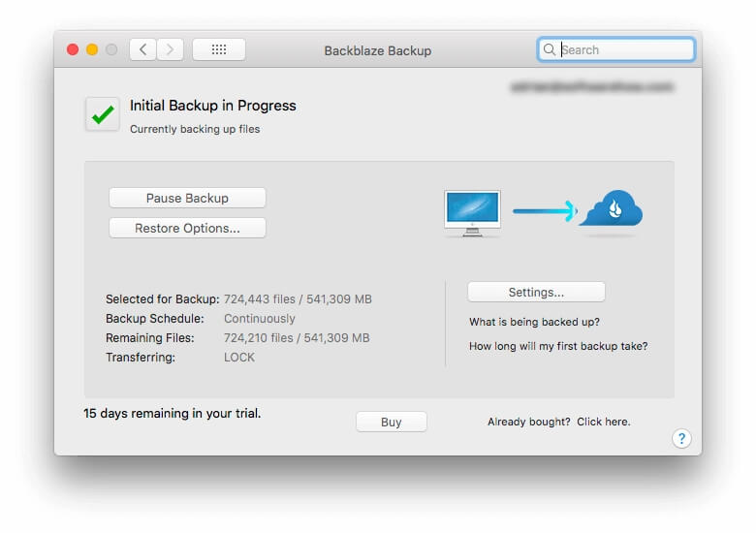The image size is (756, 533).
Task: Click the green checkmark status icon
Action: pos(102,114)
